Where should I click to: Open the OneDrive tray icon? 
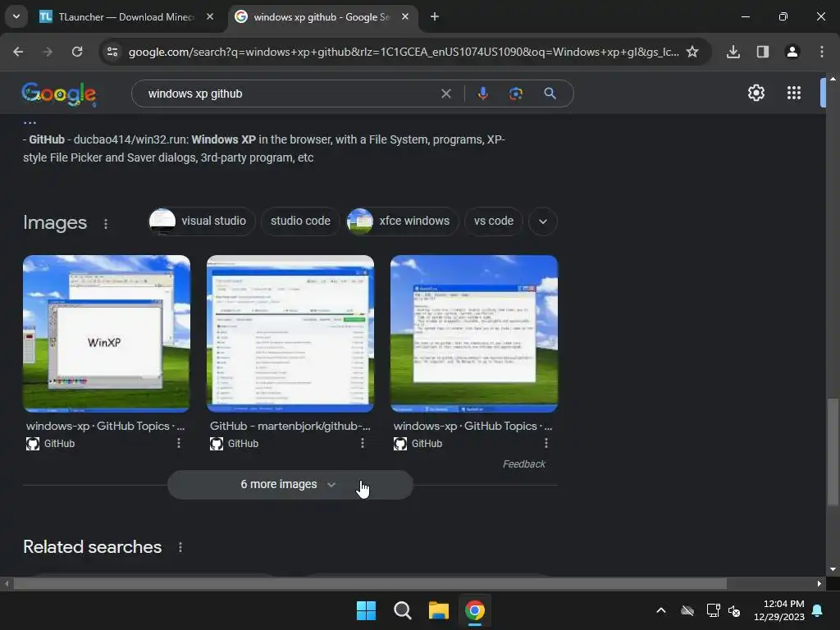click(687, 610)
